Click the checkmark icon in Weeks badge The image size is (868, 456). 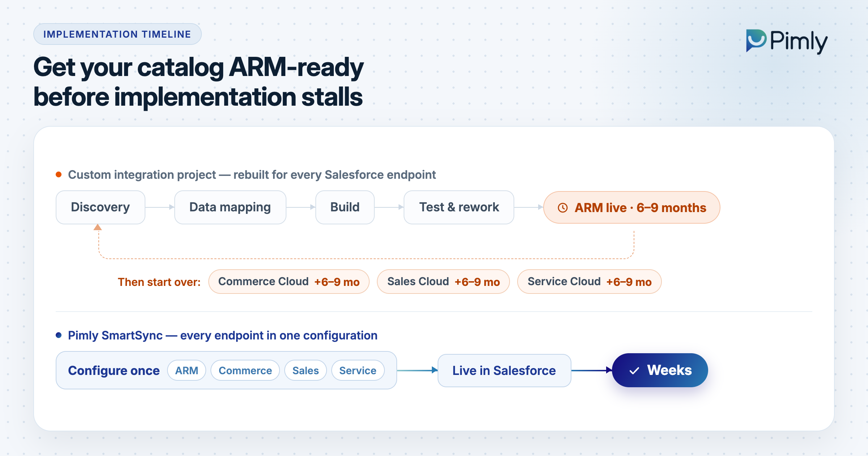point(634,371)
